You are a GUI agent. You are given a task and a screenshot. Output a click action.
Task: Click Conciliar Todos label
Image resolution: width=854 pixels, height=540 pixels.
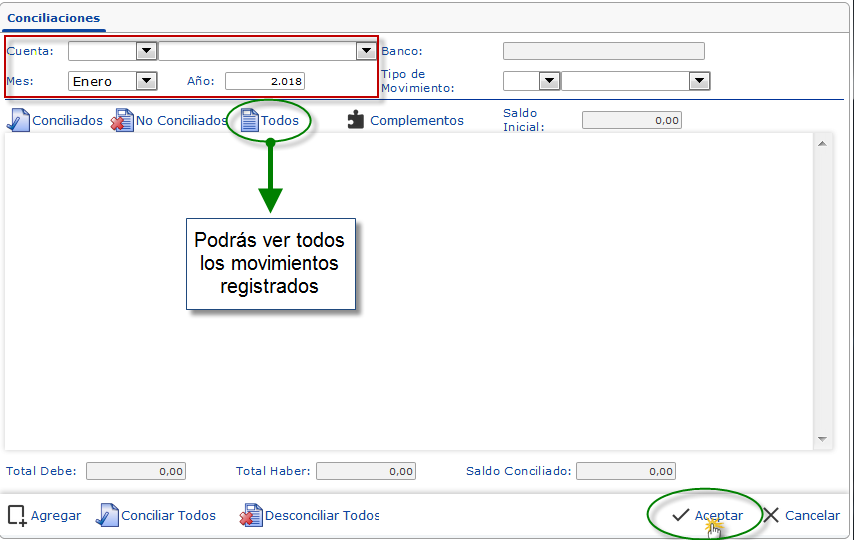(168, 515)
